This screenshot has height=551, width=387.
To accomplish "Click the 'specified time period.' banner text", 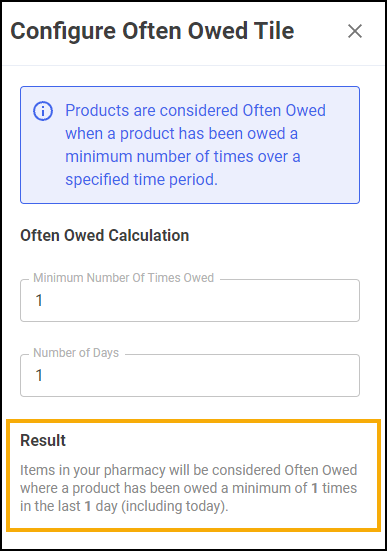I will pyautogui.click(x=141, y=180).
